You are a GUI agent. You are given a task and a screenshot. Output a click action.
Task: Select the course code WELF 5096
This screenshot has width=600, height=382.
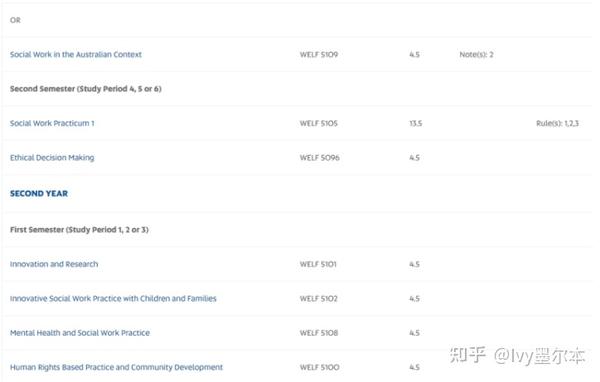(x=320, y=158)
